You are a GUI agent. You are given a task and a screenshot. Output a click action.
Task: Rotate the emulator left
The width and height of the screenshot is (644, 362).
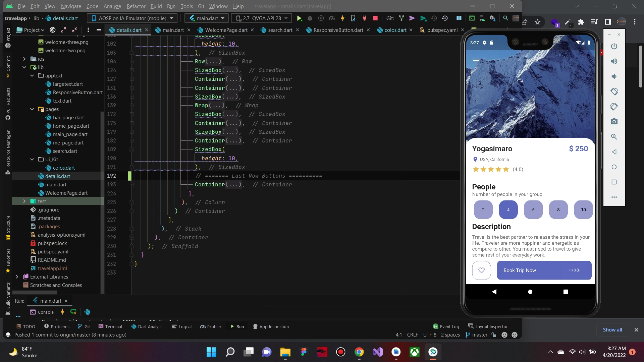pyautogui.click(x=614, y=92)
